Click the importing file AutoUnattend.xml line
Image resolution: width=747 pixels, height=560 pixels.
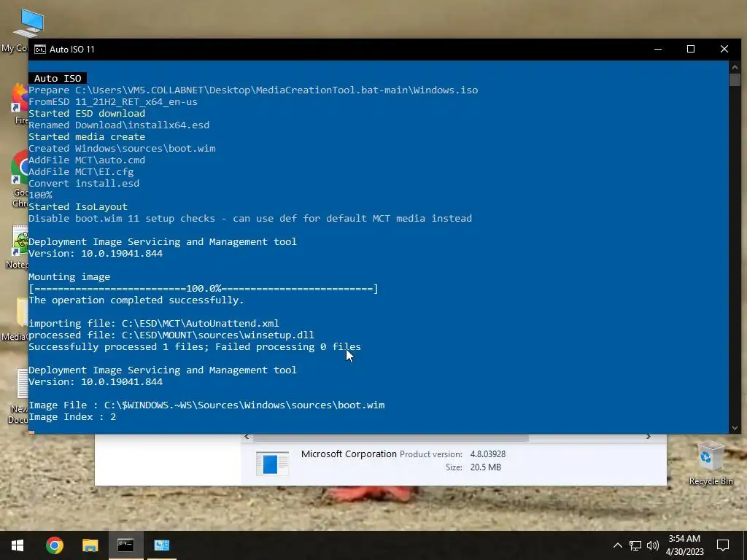click(x=154, y=323)
